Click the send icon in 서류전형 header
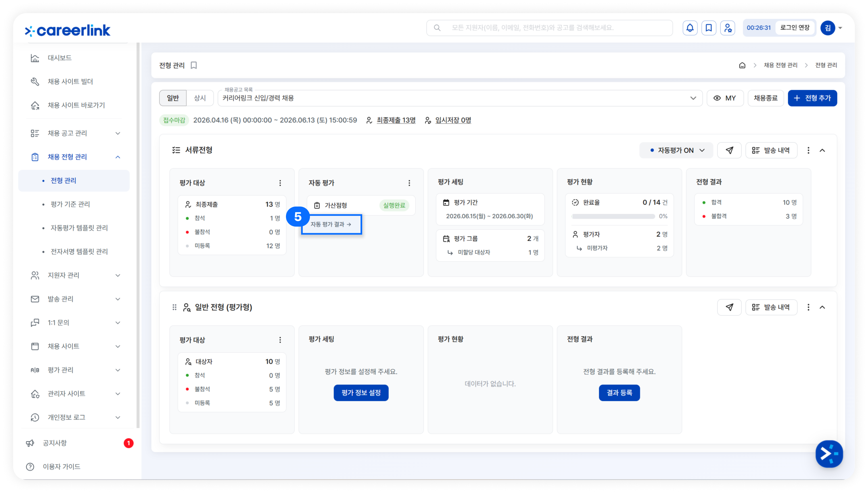 click(729, 150)
